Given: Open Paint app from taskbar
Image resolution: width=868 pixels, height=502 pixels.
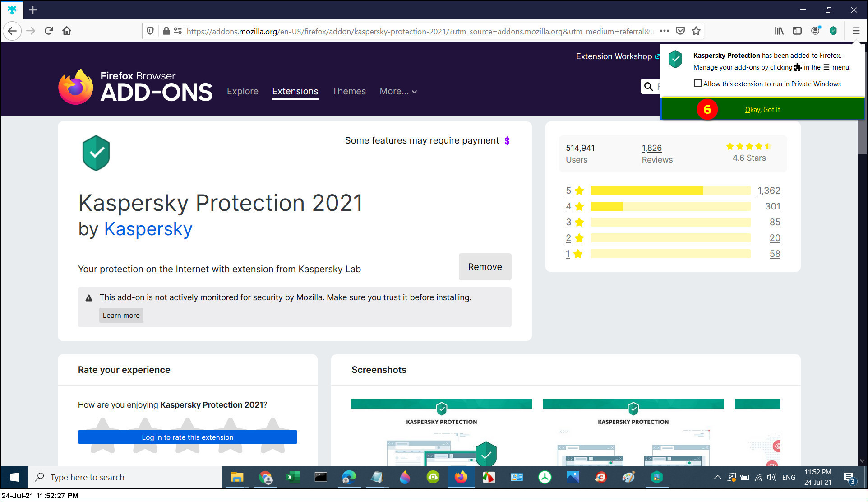Looking at the screenshot, I should [x=628, y=477].
